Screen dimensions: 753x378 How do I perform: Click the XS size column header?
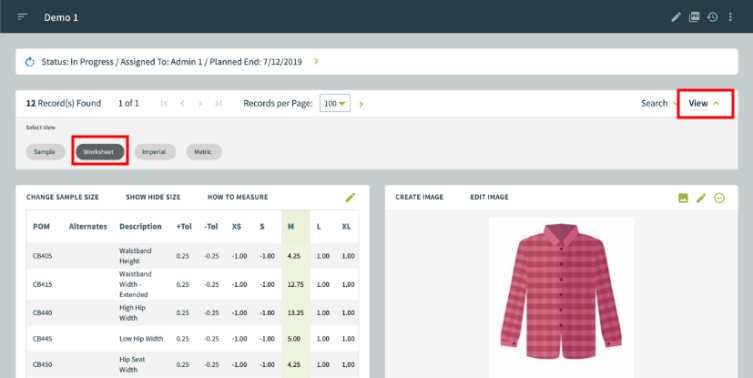pyautogui.click(x=236, y=226)
